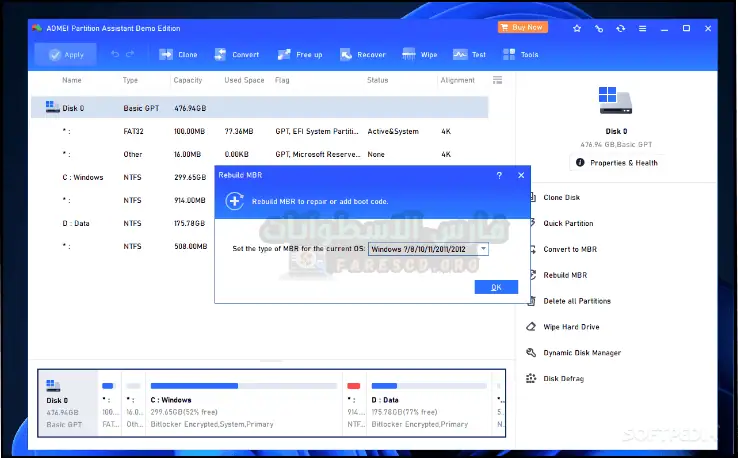
Task: Open the Tools menu
Action: [x=520, y=55]
